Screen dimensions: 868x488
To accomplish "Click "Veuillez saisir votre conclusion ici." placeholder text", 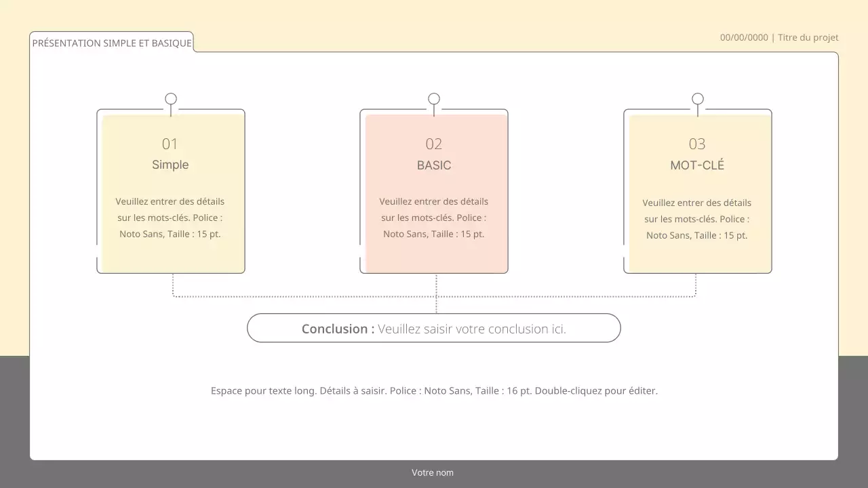I will click(x=472, y=329).
